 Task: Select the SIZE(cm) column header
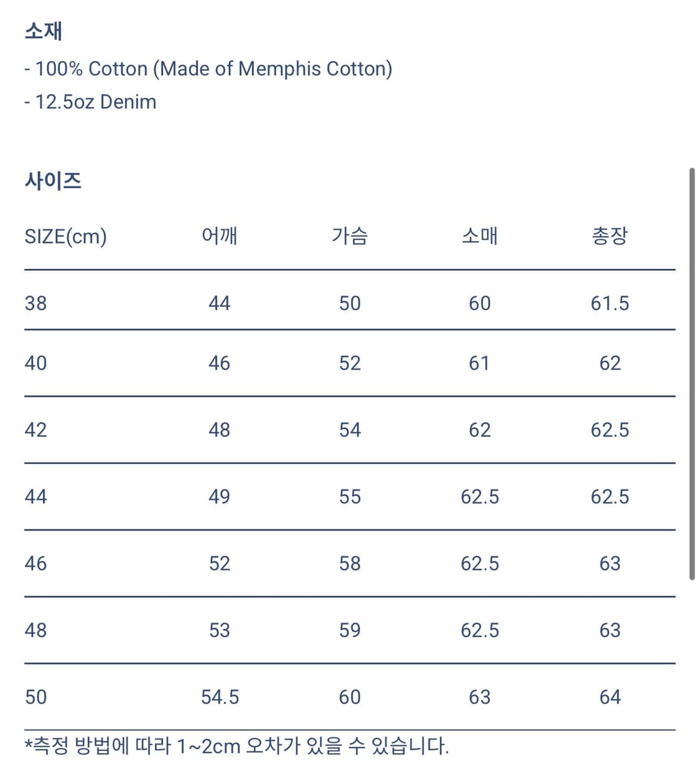pyautogui.click(x=65, y=237)
